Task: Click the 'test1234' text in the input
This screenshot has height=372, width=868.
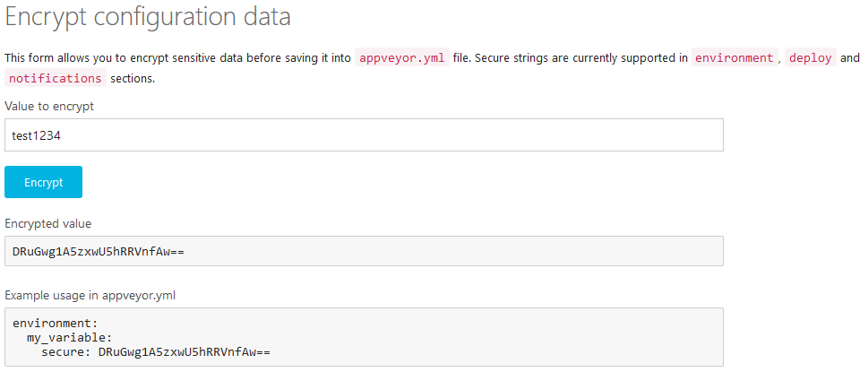Action: (37, 136)
